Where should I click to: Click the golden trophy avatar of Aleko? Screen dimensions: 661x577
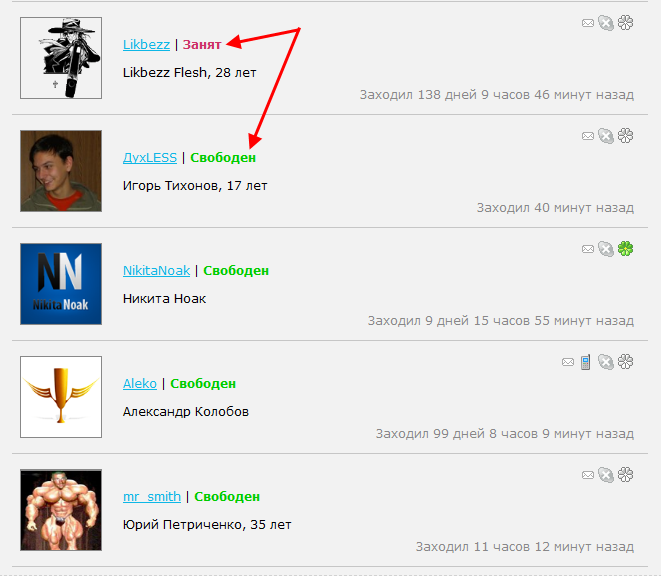61,397
